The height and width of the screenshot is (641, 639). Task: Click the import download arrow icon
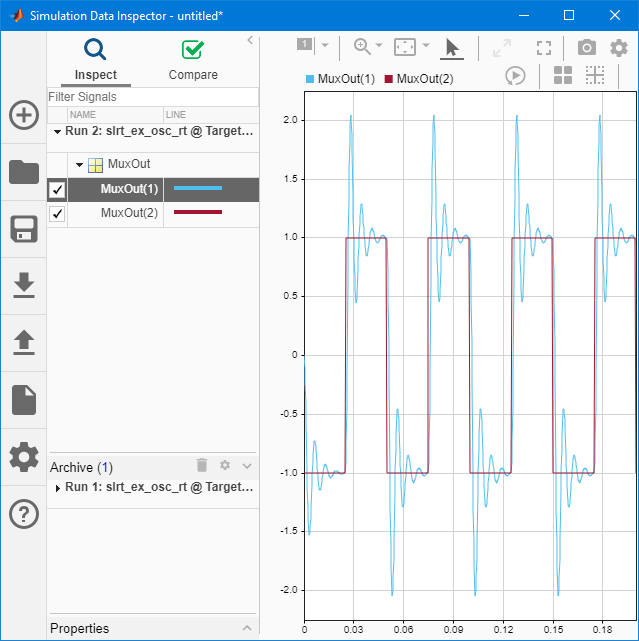click(24, 285)
